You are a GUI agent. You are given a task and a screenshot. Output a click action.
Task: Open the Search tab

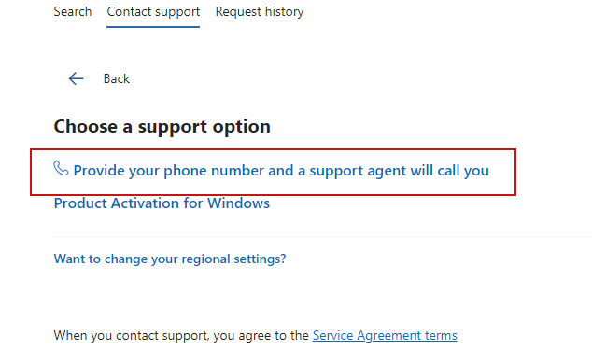73,12
